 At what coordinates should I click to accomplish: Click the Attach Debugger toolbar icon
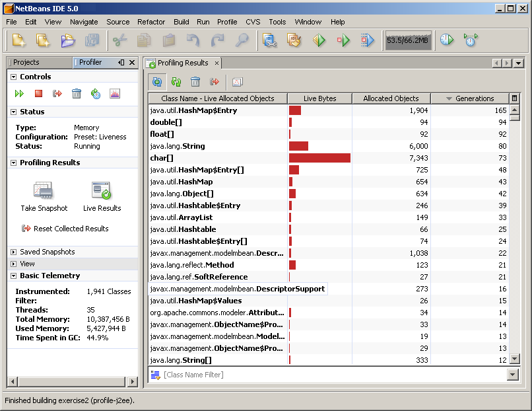click(x=368, y=40)
